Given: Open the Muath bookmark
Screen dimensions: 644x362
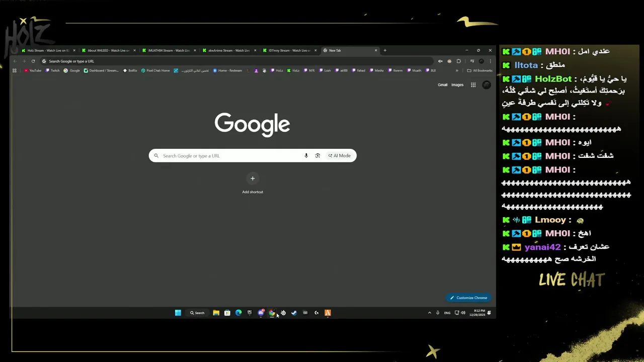Looking at the screenshot, I should point(414,70).
